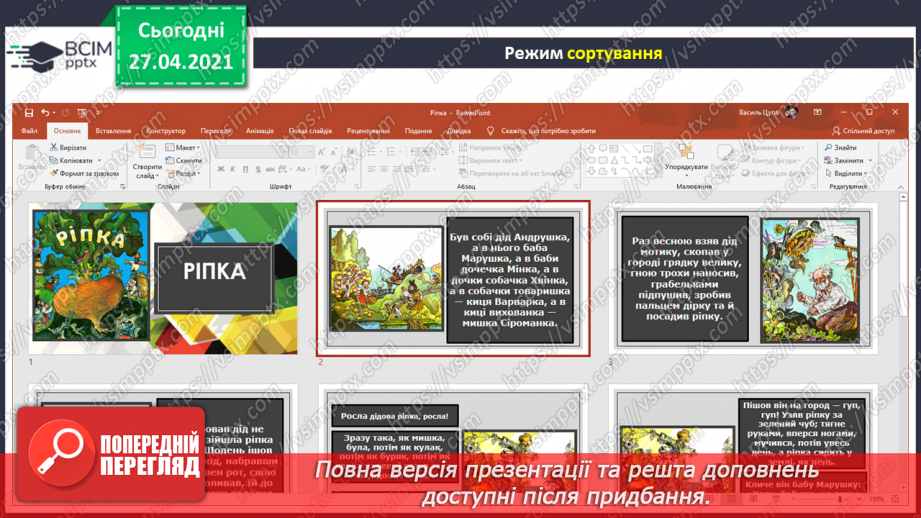
Task: Insert the oval shape from gallery
Action: 591,160
